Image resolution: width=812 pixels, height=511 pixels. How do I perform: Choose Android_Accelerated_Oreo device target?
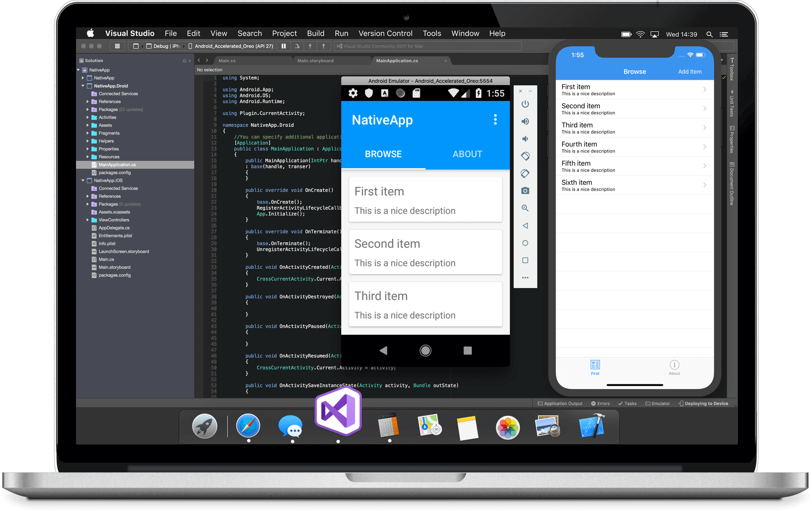click(231, 46)
